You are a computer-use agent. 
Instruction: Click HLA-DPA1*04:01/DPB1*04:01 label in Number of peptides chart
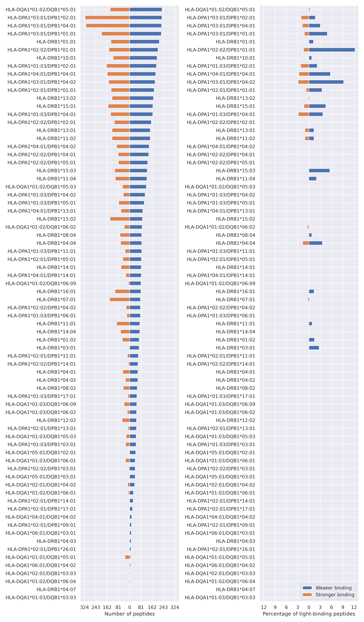42,74
